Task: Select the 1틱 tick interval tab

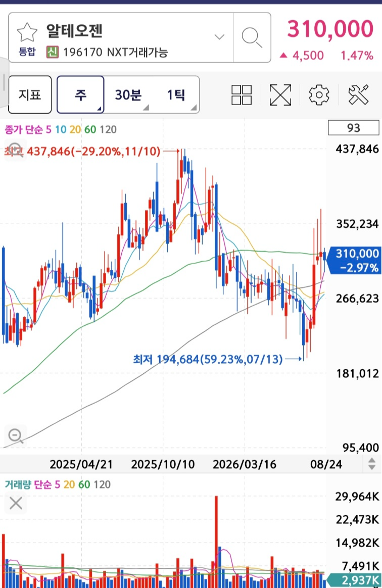Action: click(176, 94)
